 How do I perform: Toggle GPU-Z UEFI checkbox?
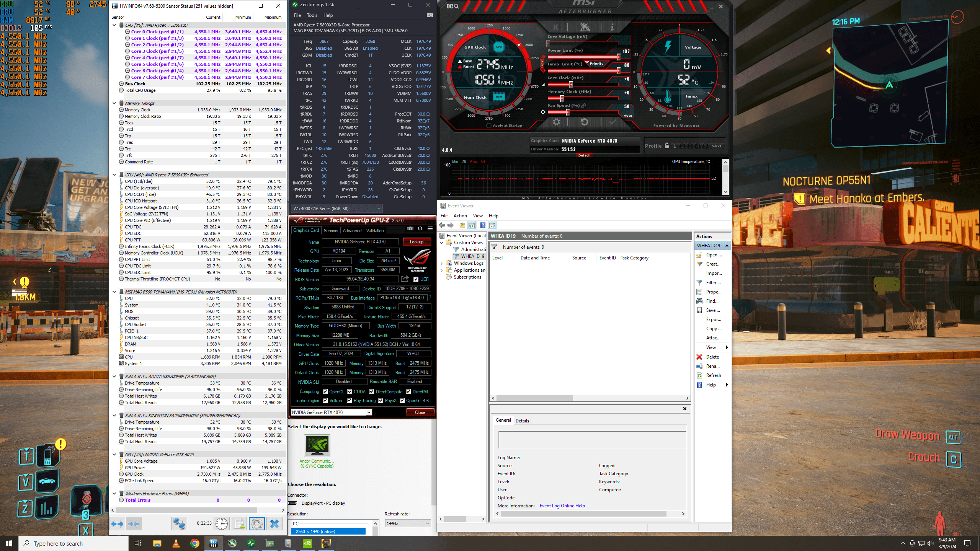416,279
